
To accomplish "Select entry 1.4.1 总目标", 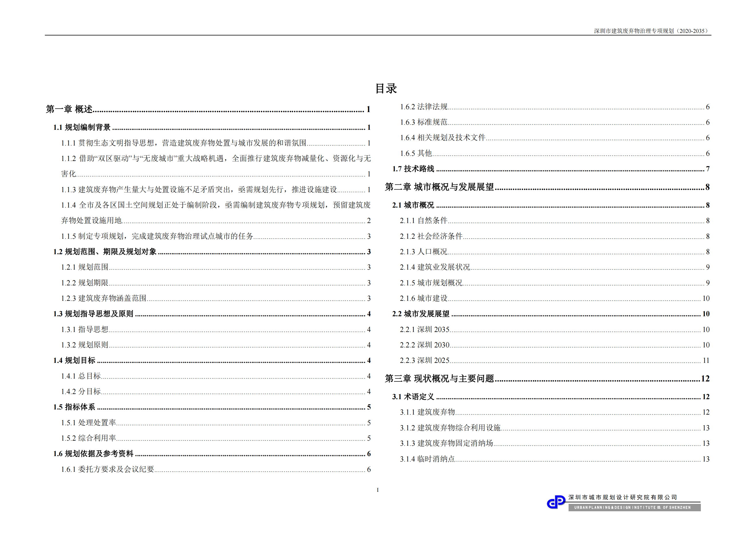I will click(x=216, y=376).
